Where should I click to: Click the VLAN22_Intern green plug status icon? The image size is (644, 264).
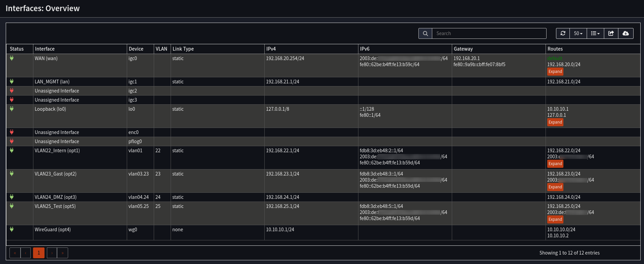pyautogui.click(x=12, y=150)
